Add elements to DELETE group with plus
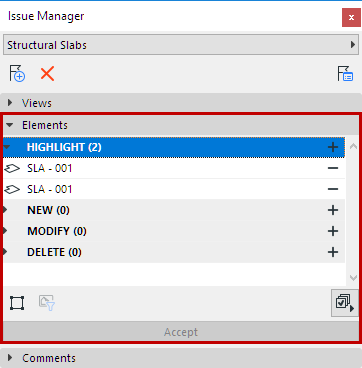The width and height of the screenshot is (362, 368). (x=333, y=252)
